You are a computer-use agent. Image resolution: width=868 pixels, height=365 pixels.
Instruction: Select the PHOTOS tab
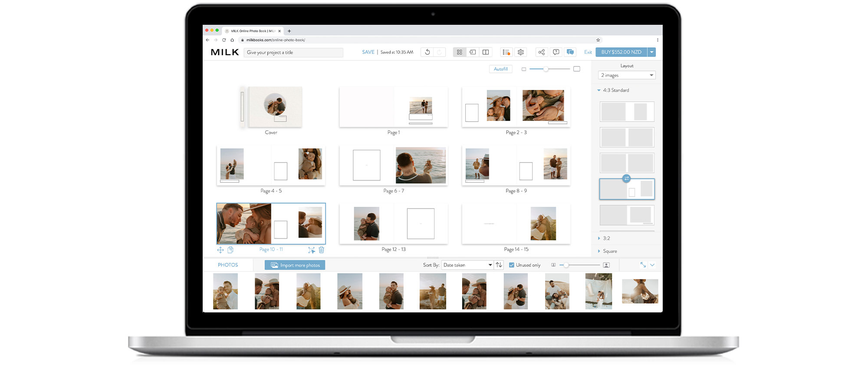(x=228, y=265)
